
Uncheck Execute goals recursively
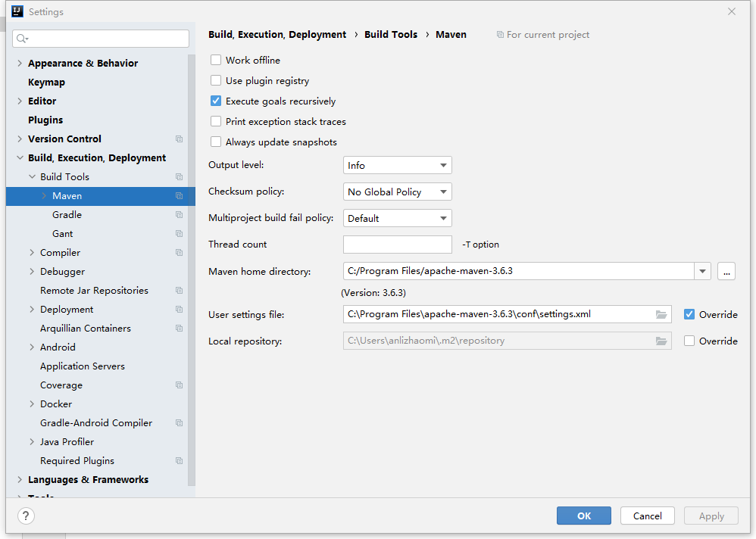pyautogui.click(x=216, y=101)
